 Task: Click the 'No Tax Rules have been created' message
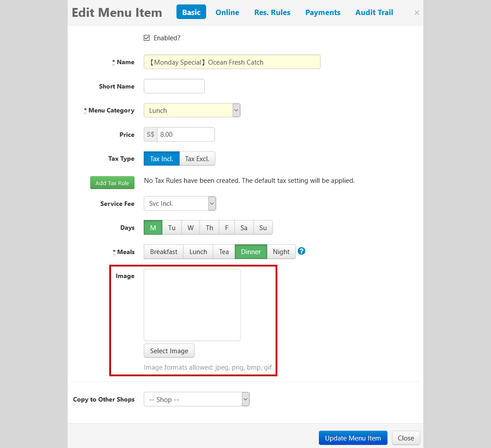249,181
